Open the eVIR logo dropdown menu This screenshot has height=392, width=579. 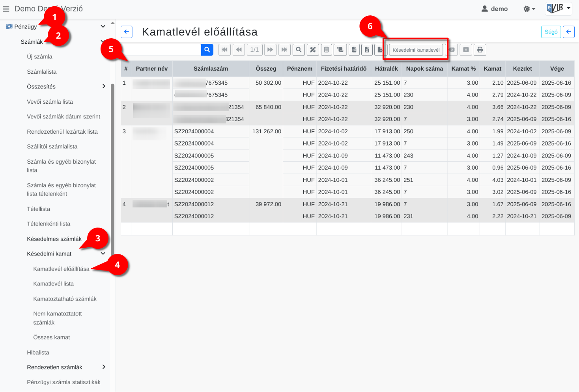pyautogui.click(x=558, y=8)
